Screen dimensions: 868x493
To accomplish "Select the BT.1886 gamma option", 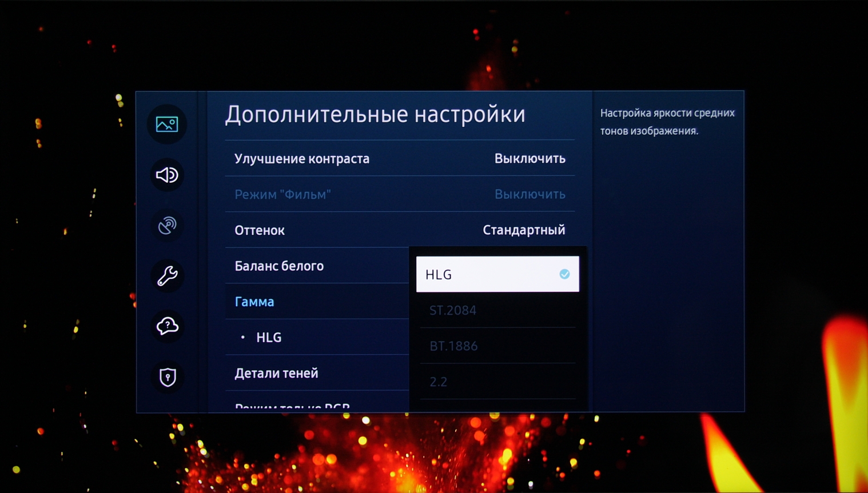I will coord(497,346).
